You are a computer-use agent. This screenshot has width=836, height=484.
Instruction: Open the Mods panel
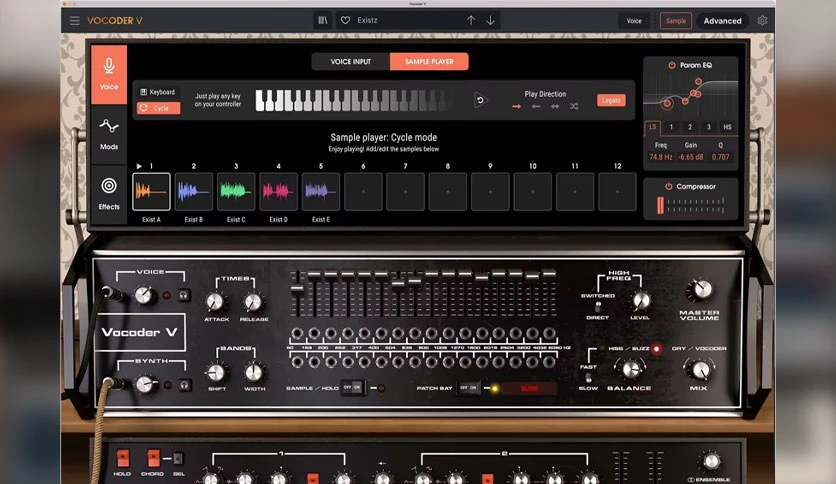[109, 134]
